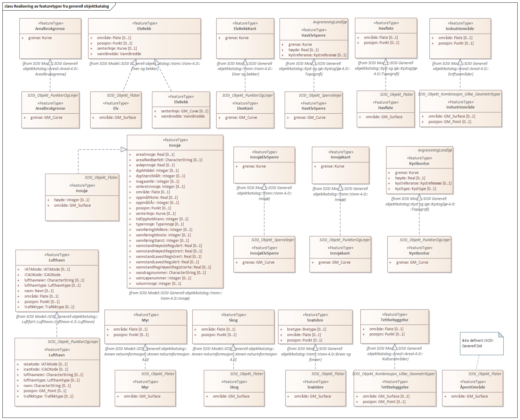Select 'posisjon: GM_Point [0..1]' in Industriområde
The width and height of the screenshot is (520, 420).
(x=449, y=122)
